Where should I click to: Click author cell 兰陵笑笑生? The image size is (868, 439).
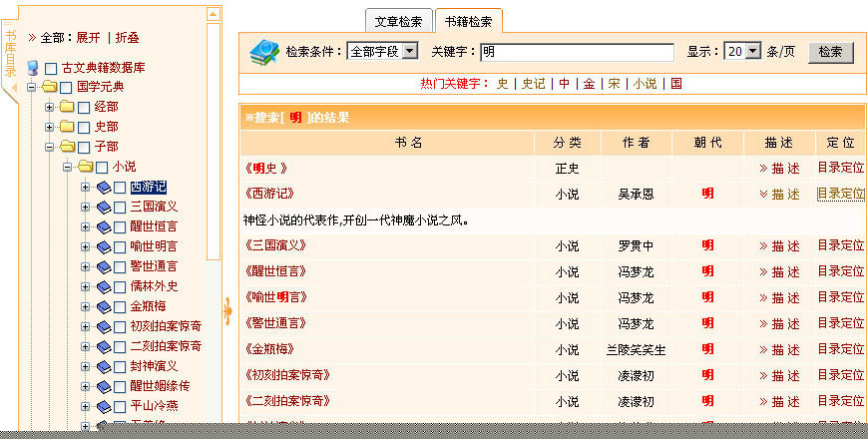[x=636, y=350]
